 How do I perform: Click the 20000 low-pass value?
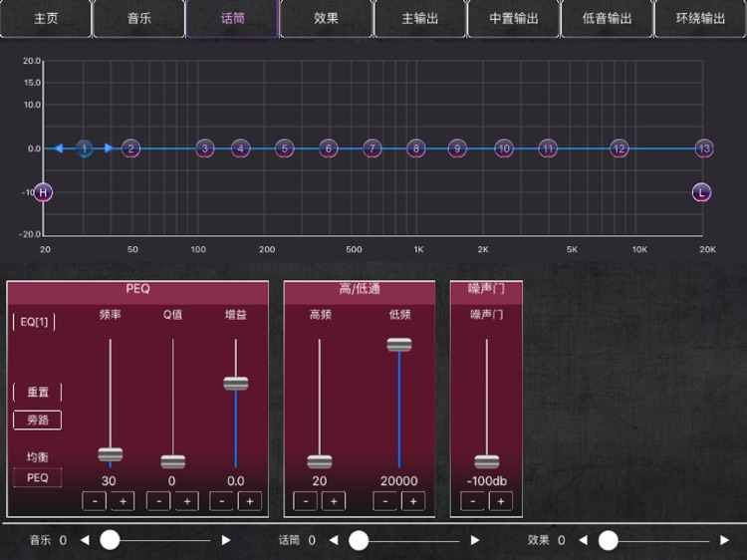point(399,481)
